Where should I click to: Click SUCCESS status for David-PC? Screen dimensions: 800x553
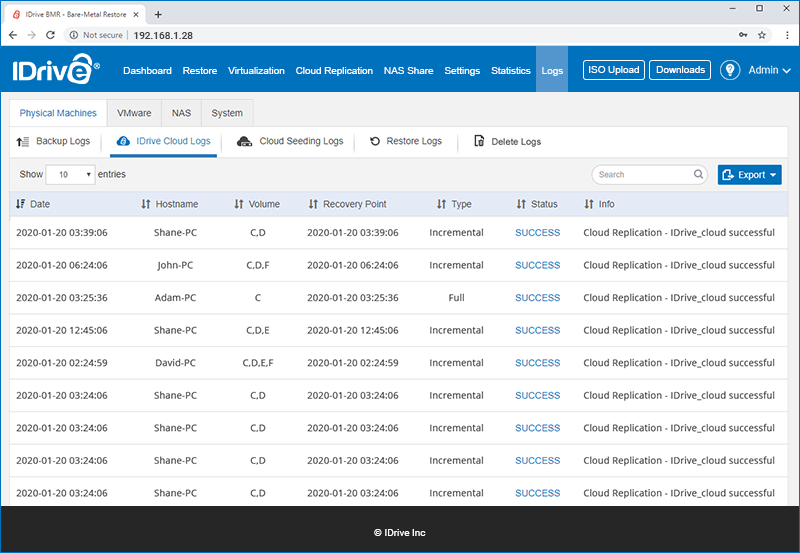537,363
